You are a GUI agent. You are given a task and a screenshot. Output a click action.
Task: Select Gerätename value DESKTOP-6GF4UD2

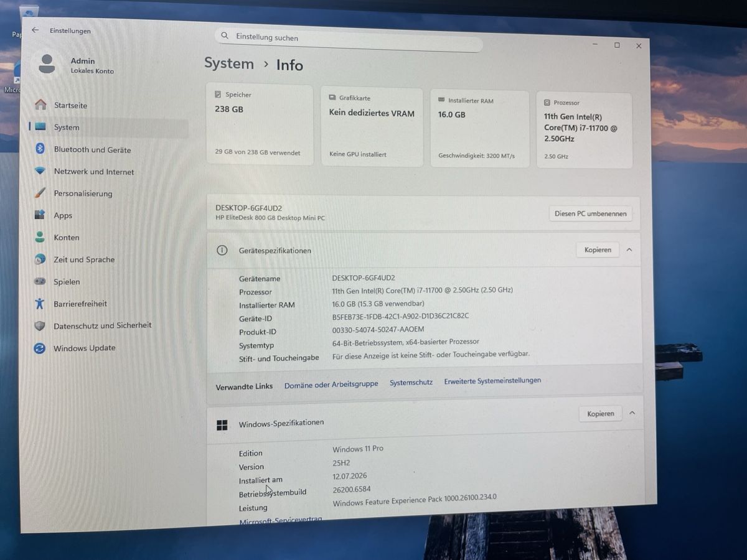point(364,278)
